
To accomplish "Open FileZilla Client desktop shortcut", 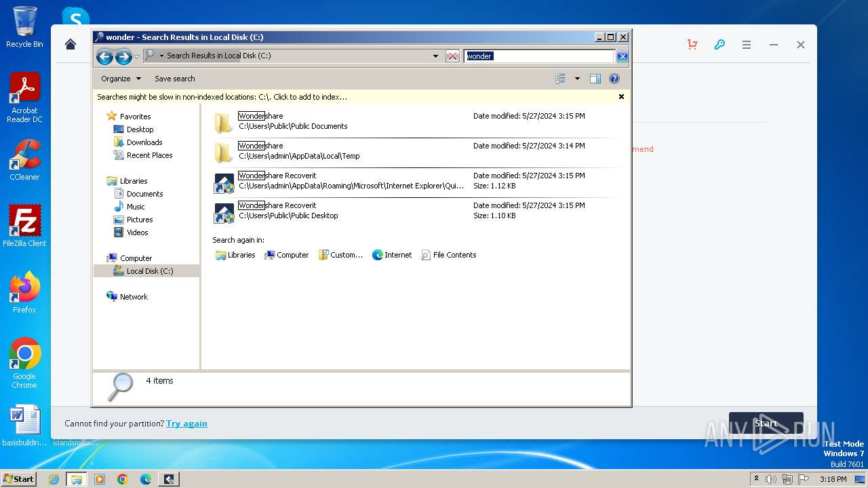I will (24, 226).
